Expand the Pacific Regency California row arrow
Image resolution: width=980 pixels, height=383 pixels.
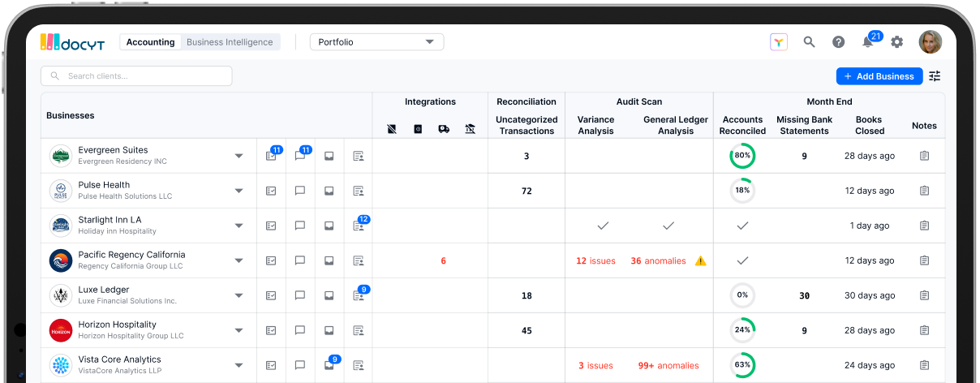[239, 260]
